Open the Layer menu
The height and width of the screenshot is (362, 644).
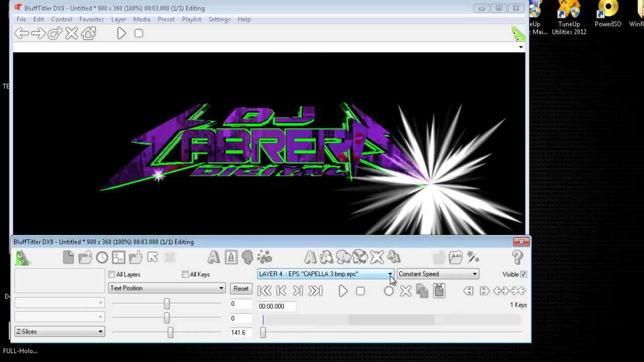(x=119, y=19)
